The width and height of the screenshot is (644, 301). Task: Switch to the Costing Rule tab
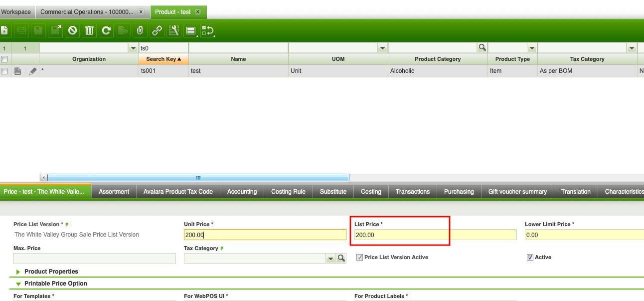[x=288, y=192]
